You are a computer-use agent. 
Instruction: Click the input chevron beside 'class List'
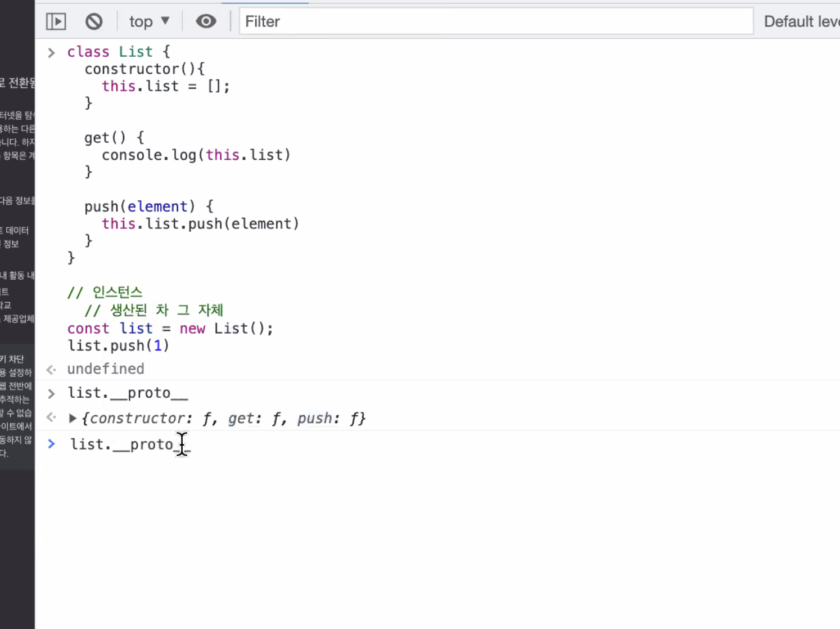point(51,53)
